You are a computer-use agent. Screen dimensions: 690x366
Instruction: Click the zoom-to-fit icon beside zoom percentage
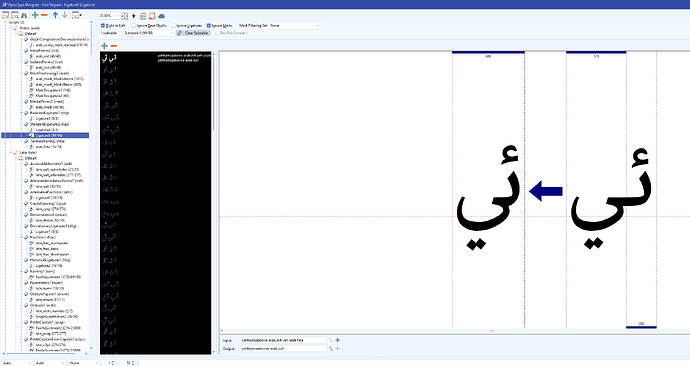coord(125,16)
